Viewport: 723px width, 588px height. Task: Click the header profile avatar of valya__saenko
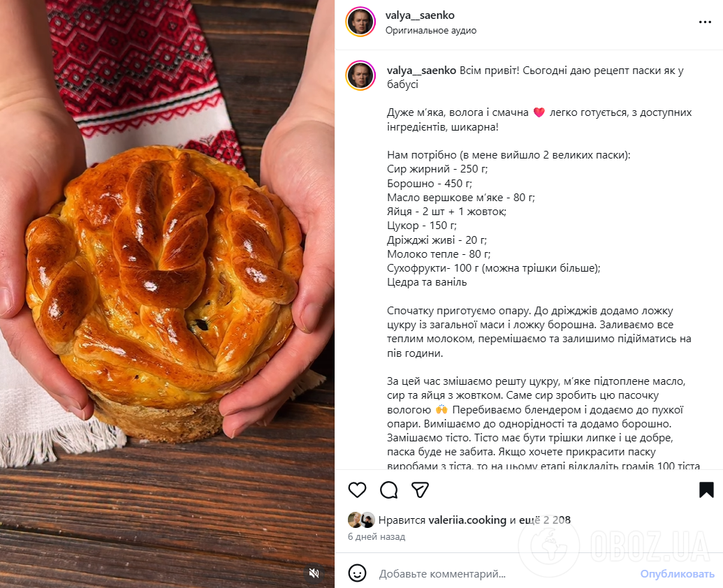click(360, 22)
